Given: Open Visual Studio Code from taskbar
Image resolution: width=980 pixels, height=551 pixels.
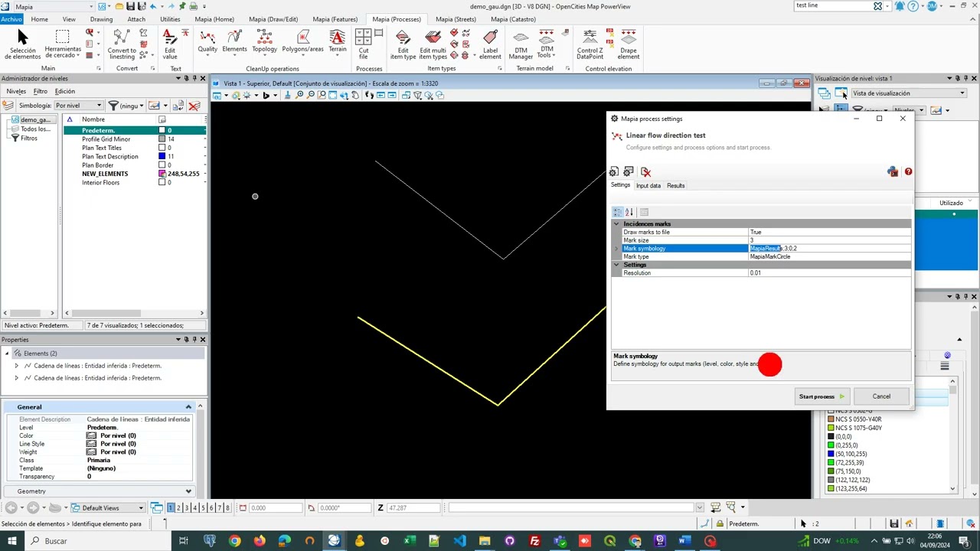Looking at the screenshot, I should coord(459,541).
